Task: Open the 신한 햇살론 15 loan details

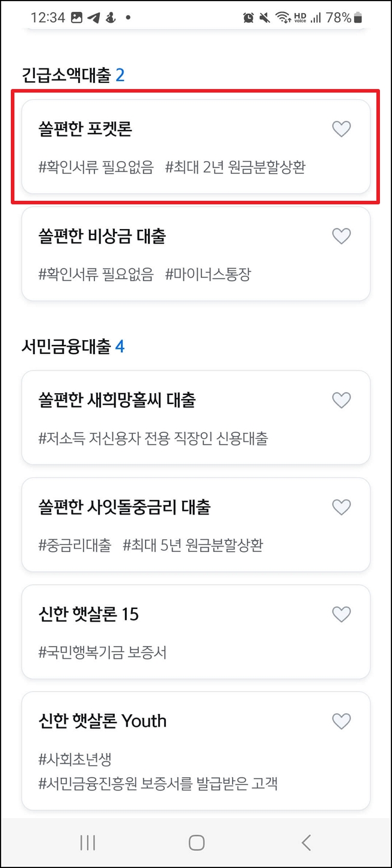Action: point(180,631)
